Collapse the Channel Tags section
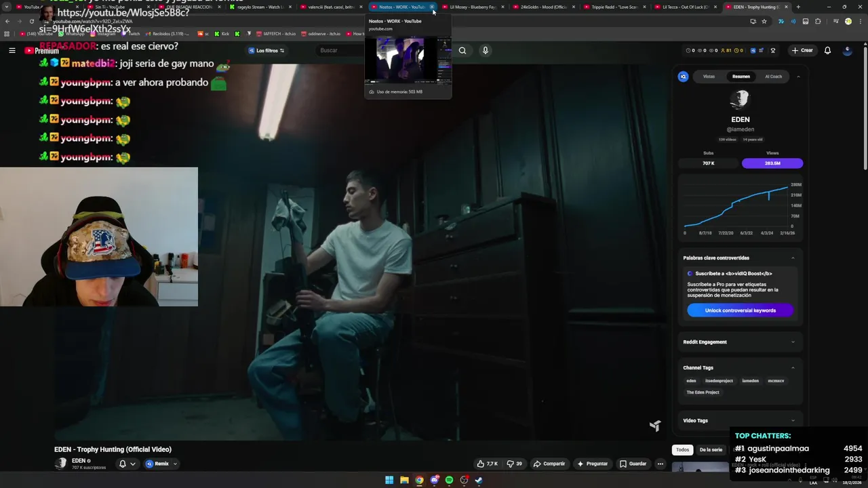868x488 pixels. click(793, 367)
